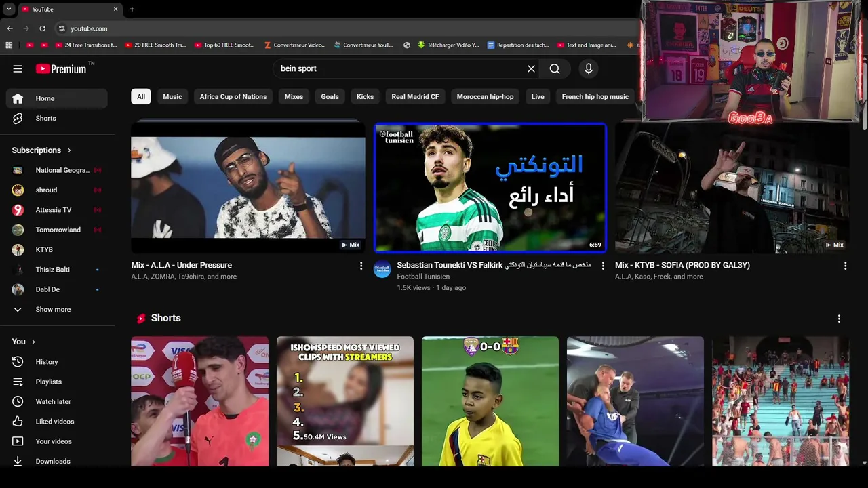Open Your videos in the sidebar
868x488 pixels.
56,441
